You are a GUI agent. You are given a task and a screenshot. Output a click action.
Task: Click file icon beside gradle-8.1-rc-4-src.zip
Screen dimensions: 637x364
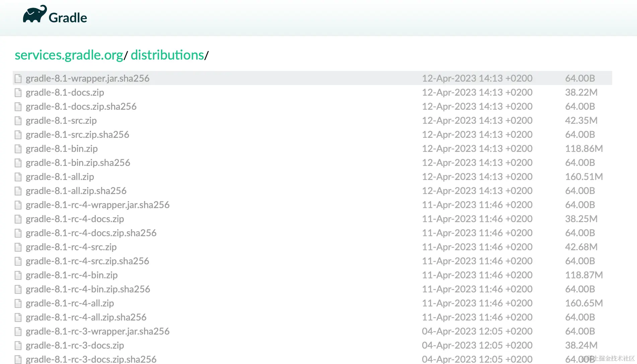click(18, 247)
